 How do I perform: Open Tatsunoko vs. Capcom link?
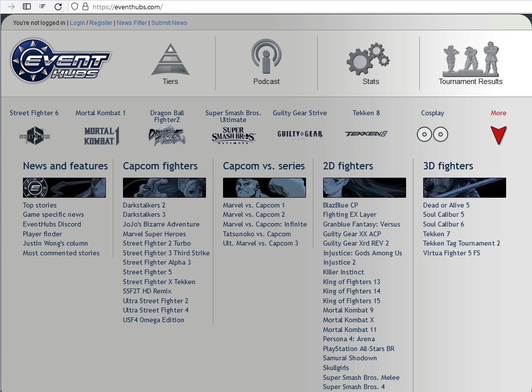tap(257, 234)
